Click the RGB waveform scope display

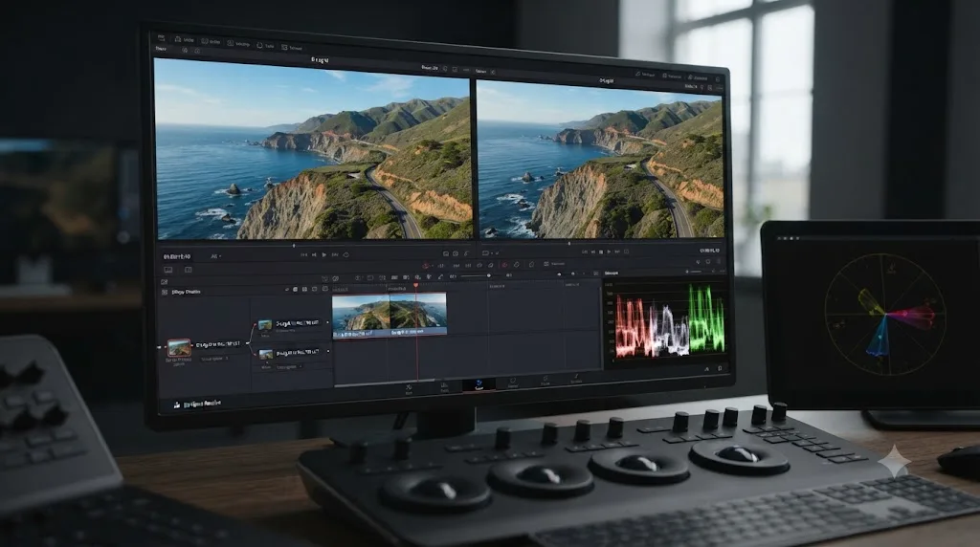(x=669, y=321)
